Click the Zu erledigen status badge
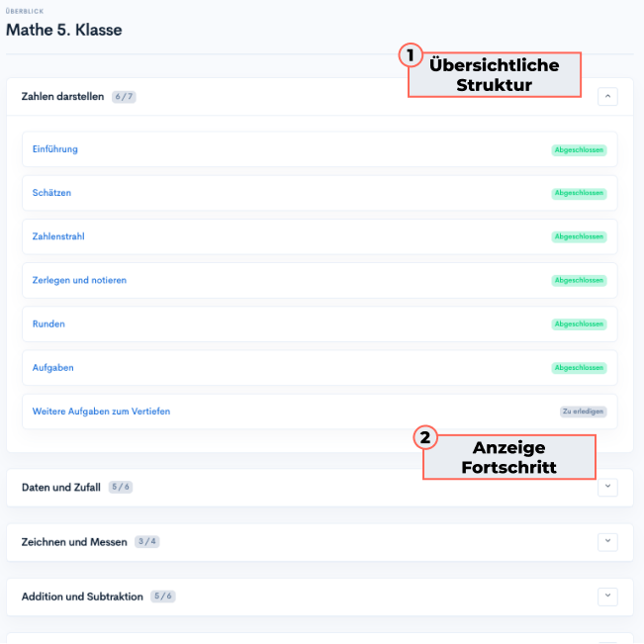Viewport: 644px width, 644px height. pyautogui.click(x=583, y=412)
